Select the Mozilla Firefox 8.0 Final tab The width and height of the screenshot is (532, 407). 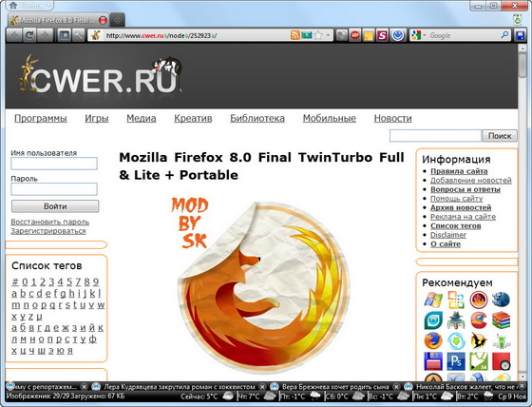click(x=58, y=20)
